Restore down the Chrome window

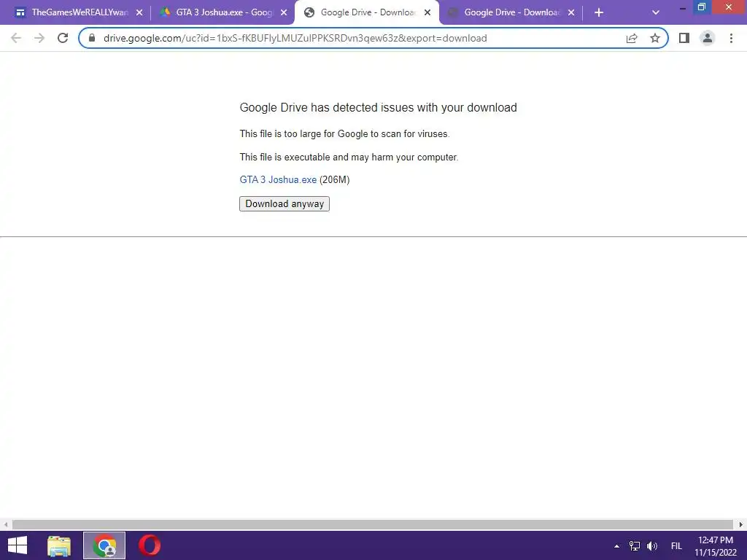701,7
